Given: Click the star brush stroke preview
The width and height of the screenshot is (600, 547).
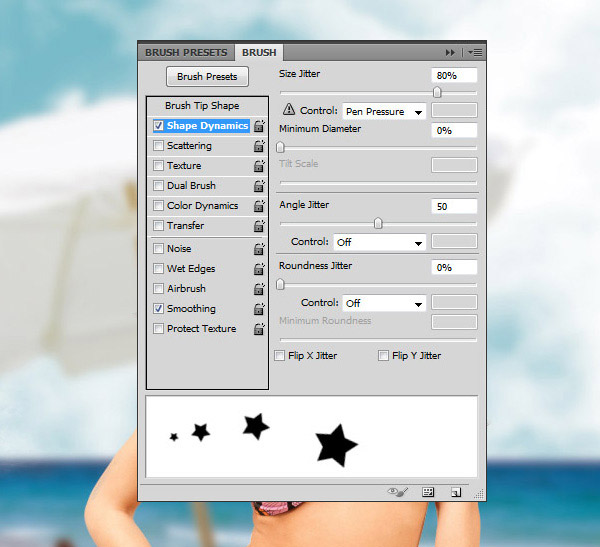Looking at the screenshot, I should (x=311, y=437).
